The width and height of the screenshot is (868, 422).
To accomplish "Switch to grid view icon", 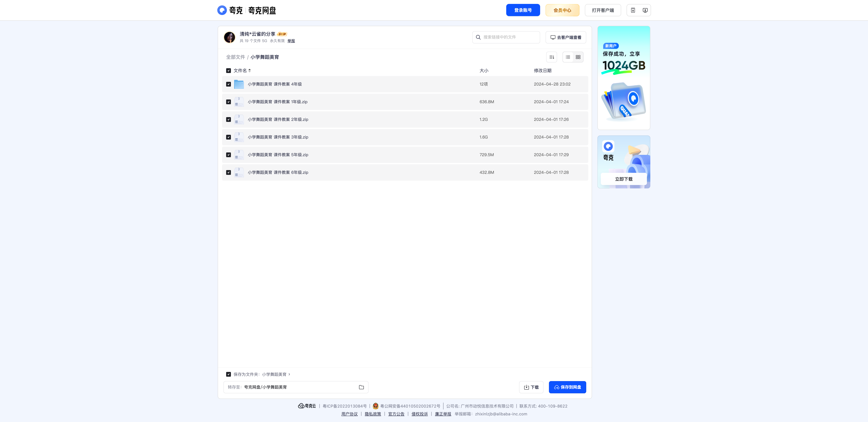I will click(578, 57).
